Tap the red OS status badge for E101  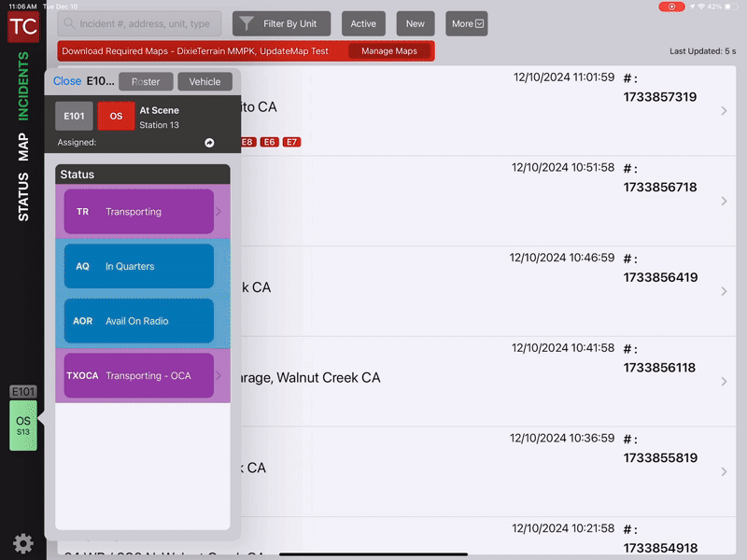pos(116,116)
